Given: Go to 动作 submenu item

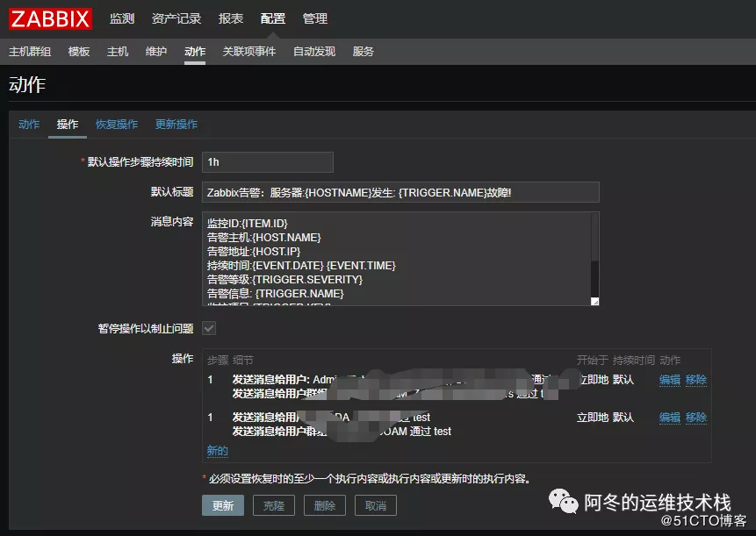Looking at the screenshot, I should point(195,52).
